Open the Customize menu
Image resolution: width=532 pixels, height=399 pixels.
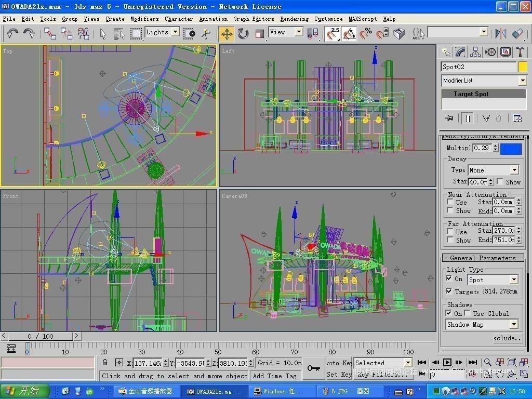pos(328,19)
